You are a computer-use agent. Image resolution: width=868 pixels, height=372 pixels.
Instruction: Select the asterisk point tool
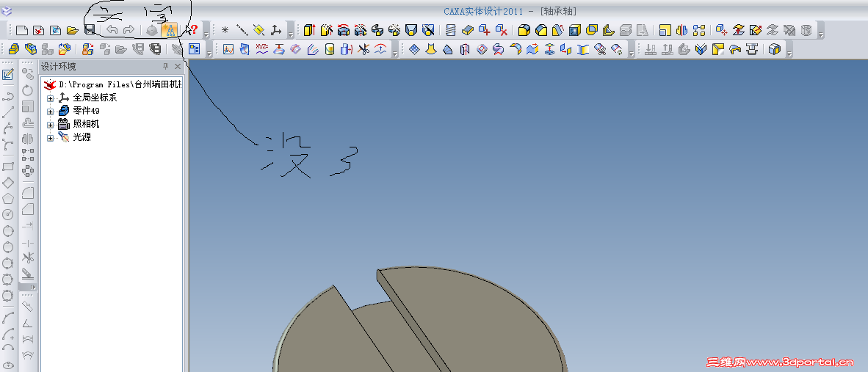(225, 30)
